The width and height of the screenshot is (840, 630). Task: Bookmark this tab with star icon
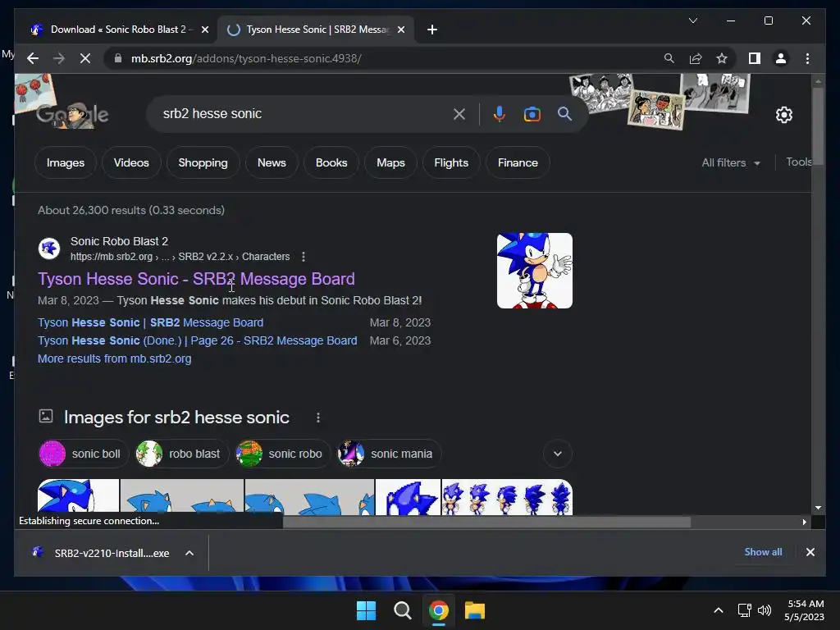722,58
